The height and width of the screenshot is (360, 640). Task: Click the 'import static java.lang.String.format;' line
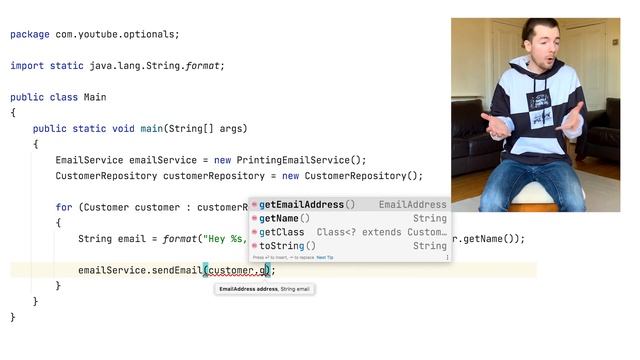pyautogui.click(x=118, y=66)
